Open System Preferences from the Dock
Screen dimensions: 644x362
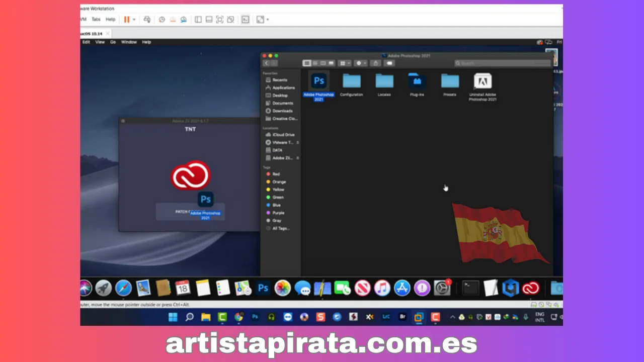point(442,288)
